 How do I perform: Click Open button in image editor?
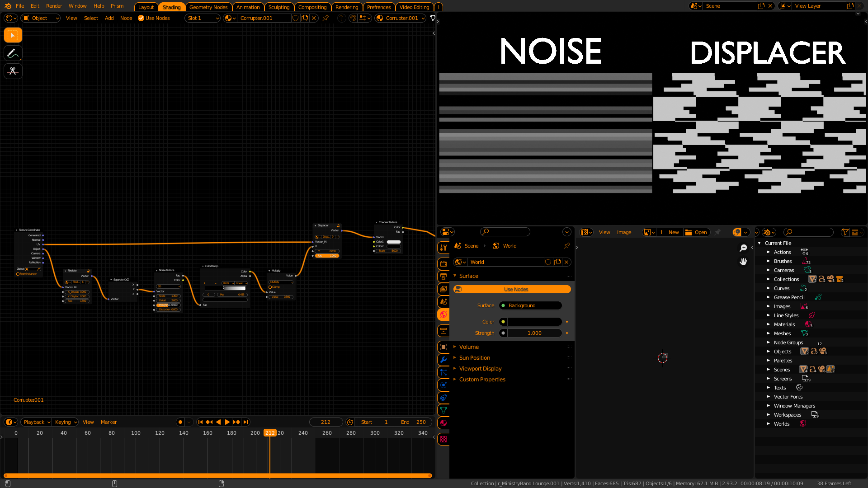click(x=697, y=232)
